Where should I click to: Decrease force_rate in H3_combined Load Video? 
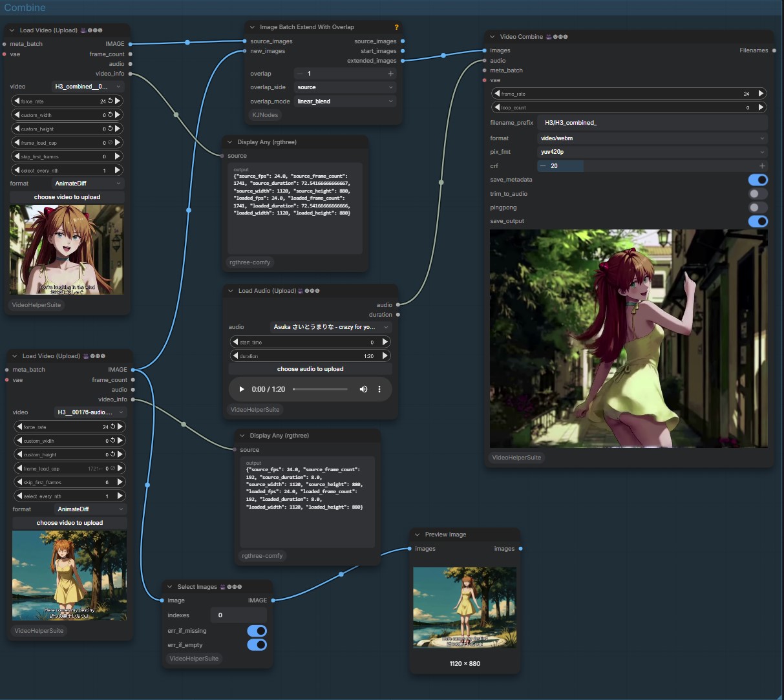[16, 101]
